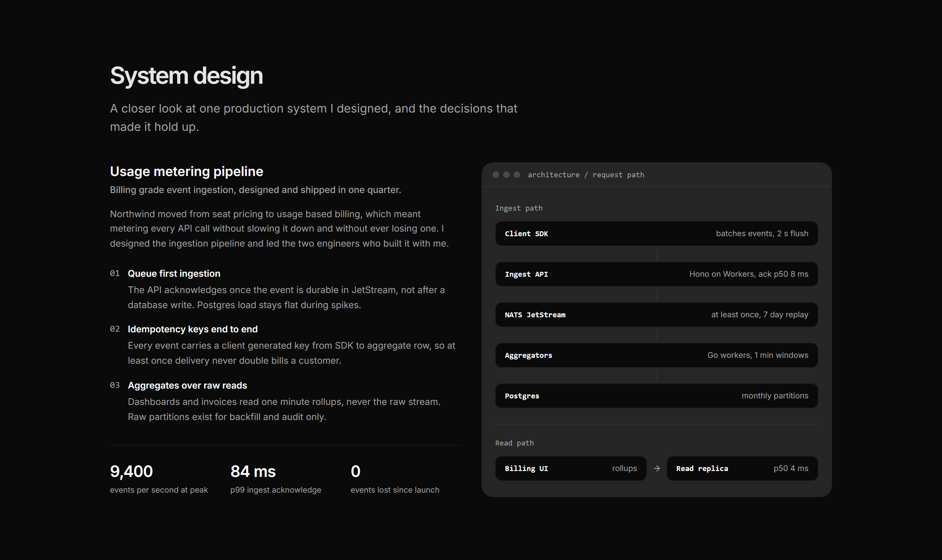Click 'Hono on Workers, ack p50 8 ms'
The image size is (942, 560).
(x=749, y=274)
